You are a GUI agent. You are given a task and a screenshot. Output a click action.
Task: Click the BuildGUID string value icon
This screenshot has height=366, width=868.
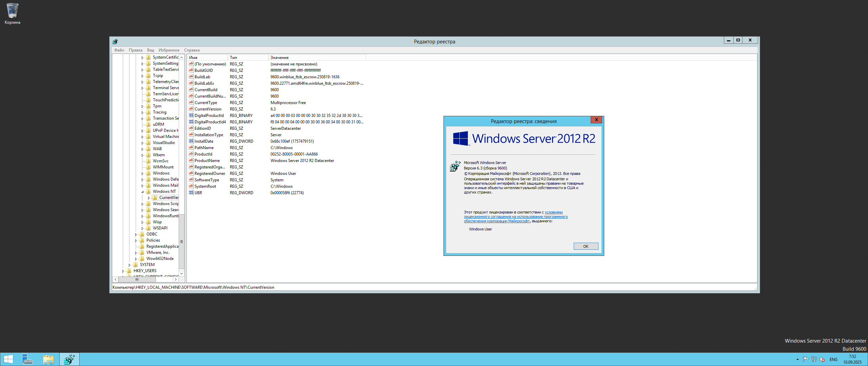pyautogui.click(x=191, y=70)
